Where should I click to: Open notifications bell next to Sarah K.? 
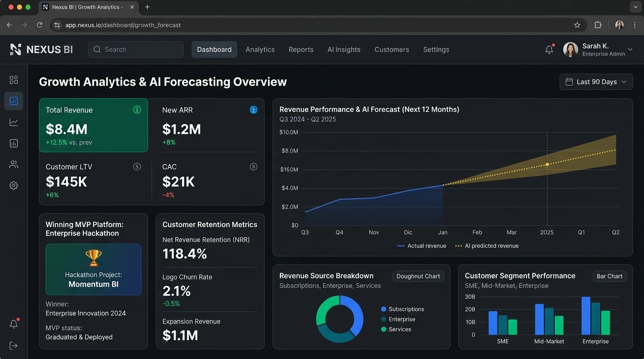(549, 49)
